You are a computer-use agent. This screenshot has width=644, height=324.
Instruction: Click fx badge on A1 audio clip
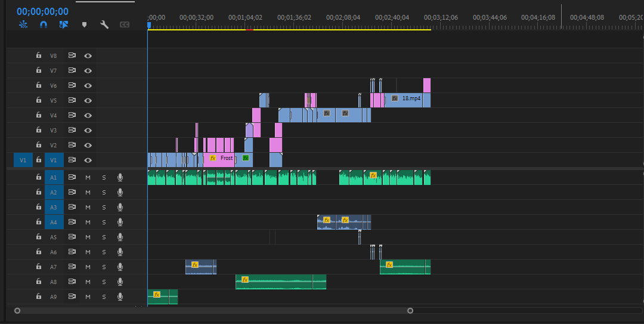373,175
